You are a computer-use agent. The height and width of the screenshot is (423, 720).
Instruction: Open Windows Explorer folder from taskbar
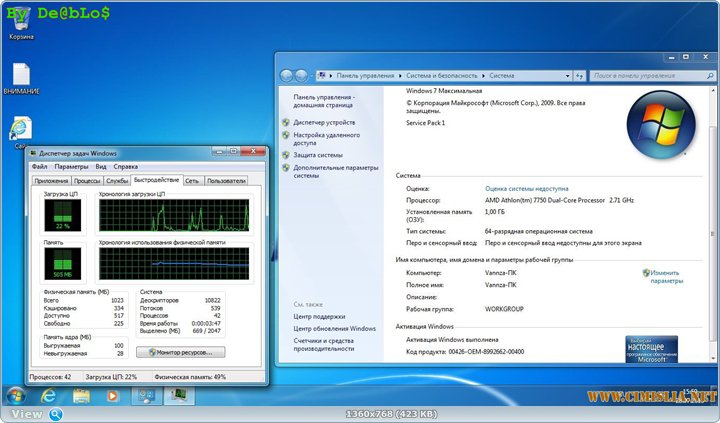(81, 396)
